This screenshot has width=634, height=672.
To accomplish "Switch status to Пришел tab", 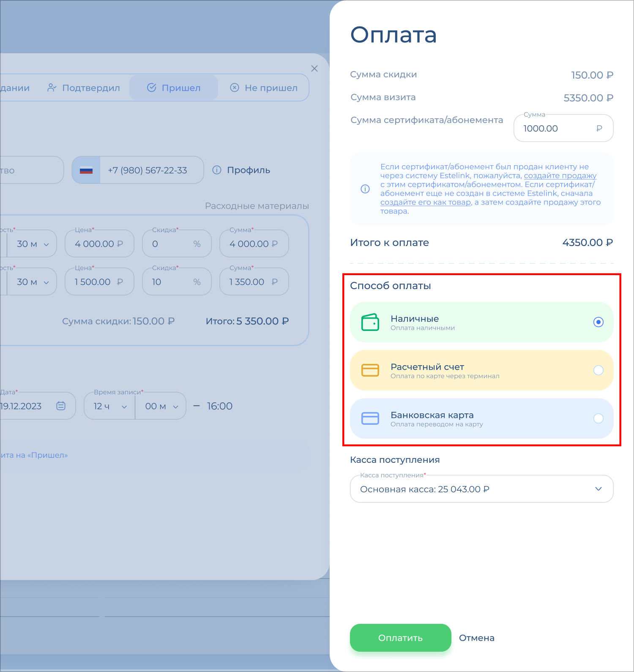I will (174, 88).
